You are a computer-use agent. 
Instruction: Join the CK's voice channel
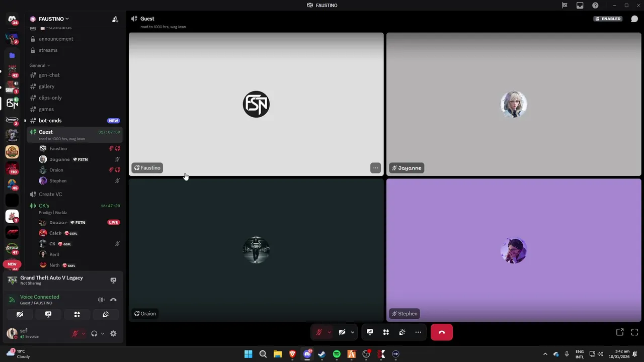(74, 208)
